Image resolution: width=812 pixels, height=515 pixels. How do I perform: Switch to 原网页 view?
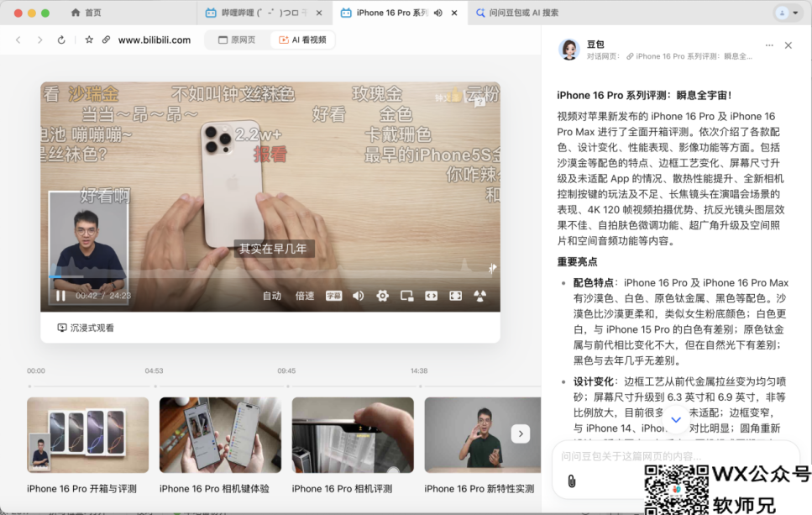pyautogui.click(x=237, y=39)
